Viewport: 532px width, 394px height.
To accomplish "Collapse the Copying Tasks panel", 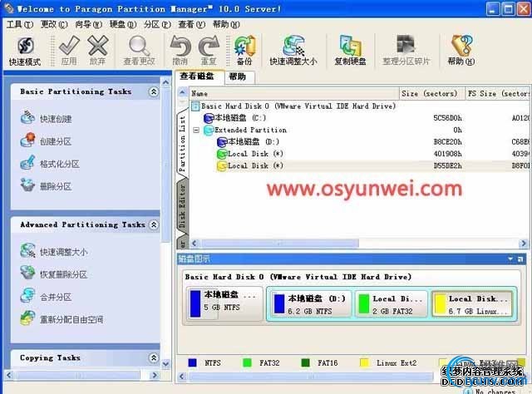I will [154, 357].
